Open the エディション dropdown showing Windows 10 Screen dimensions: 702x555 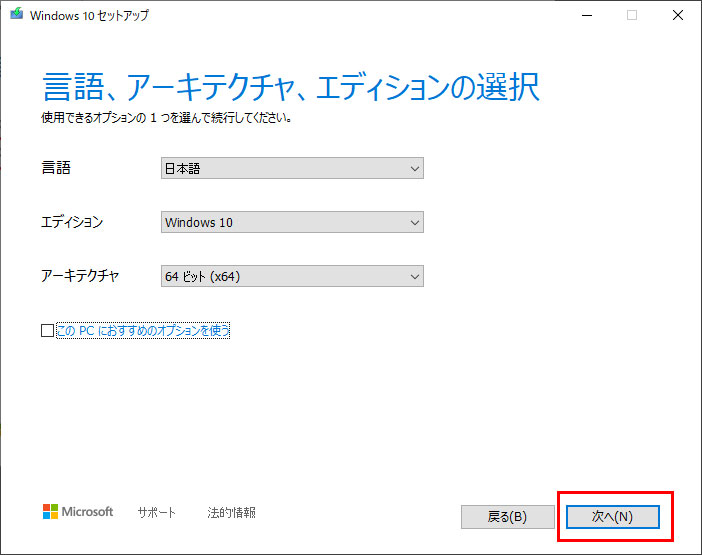pos(292,222)
